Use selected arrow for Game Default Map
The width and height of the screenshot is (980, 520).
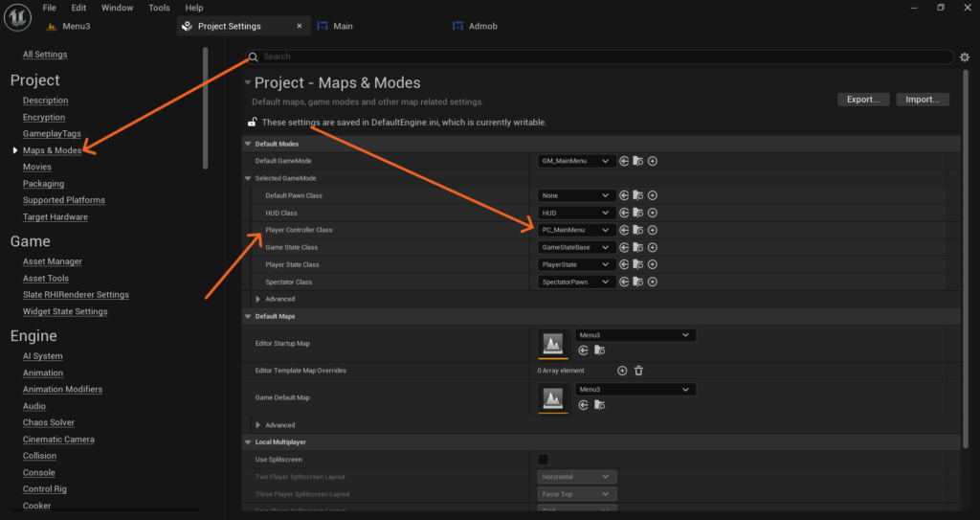click(x=583, y=405)
